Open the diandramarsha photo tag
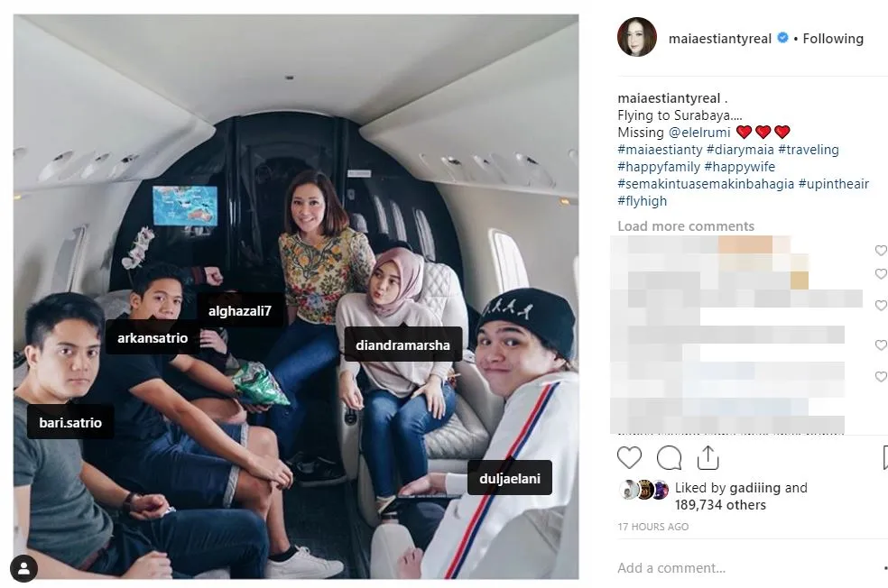Viewport: 888px width, 588px height. tap(402, 345)
